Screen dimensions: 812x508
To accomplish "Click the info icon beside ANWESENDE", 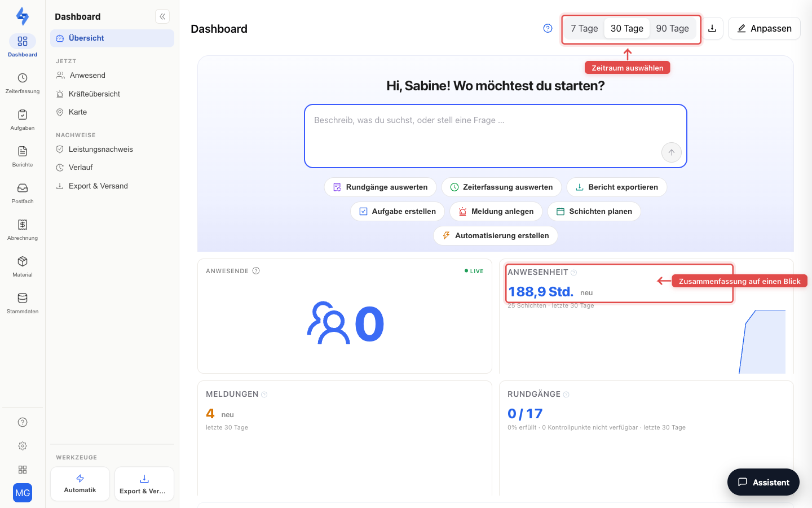I will [256, 271].
